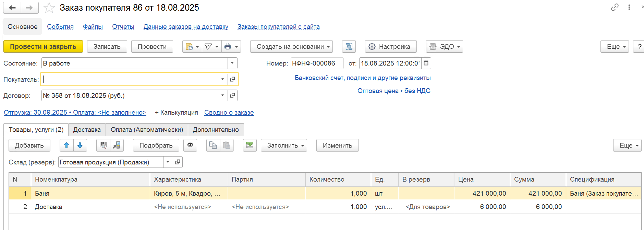The image size is (644, 230).
Task: Expand the Состояние dropdown
Action: 232,63
